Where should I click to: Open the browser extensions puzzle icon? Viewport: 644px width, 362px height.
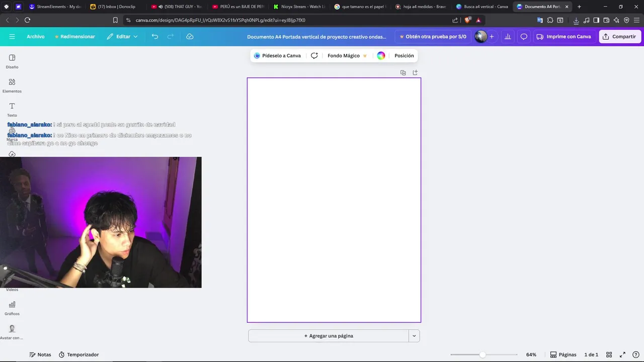[x=550, y=20]
